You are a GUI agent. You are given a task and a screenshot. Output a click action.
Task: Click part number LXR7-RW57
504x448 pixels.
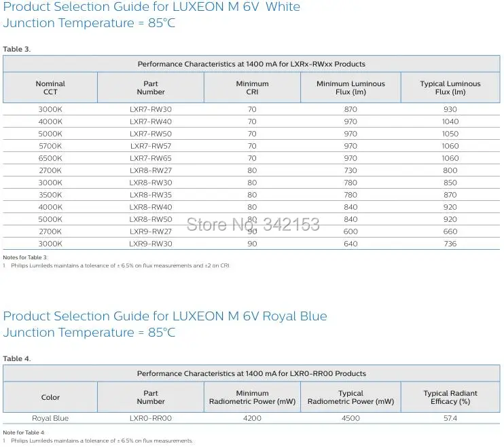tap(150, 146)
